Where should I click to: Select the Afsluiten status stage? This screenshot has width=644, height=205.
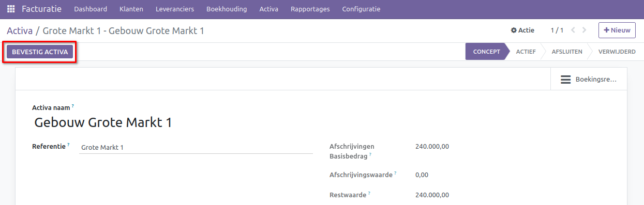coord(567,52)
